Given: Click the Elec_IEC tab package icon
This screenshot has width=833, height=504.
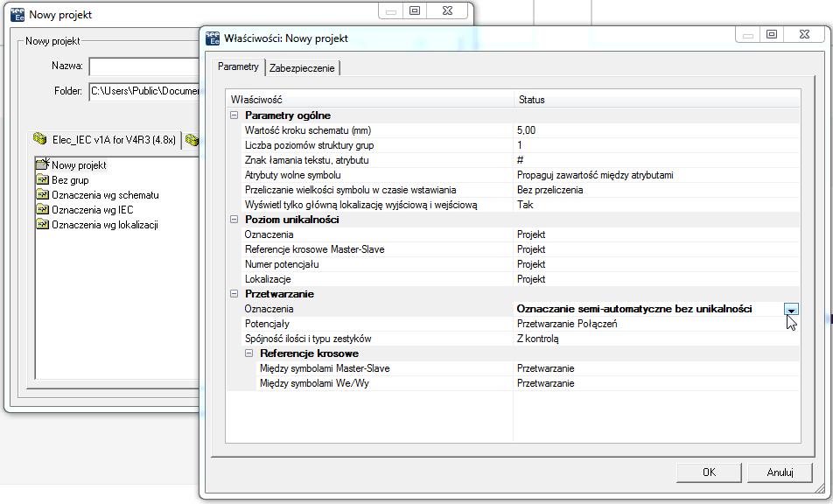Looking at the screenshot, I should click(x=40, y=139).
